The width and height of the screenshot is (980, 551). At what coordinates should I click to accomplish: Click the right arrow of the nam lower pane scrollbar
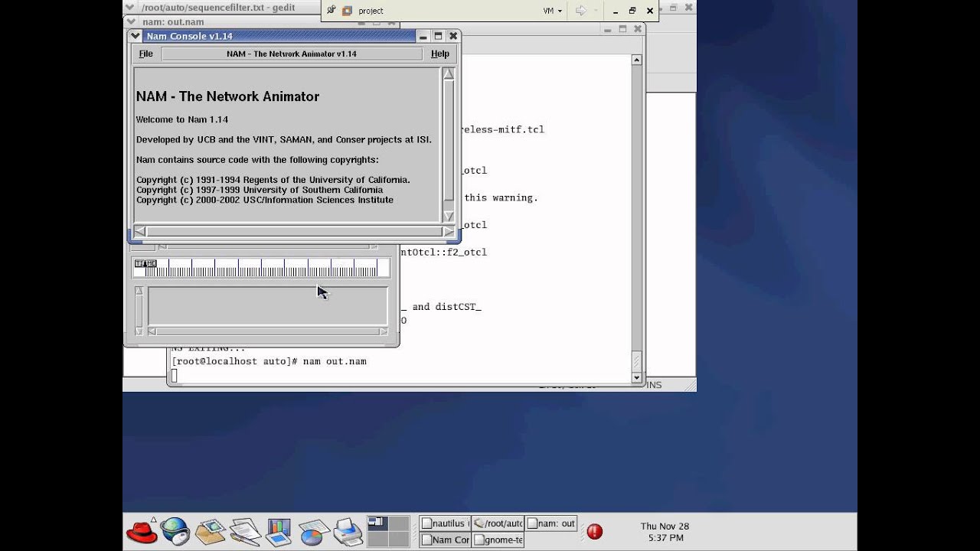click(383, 331)
